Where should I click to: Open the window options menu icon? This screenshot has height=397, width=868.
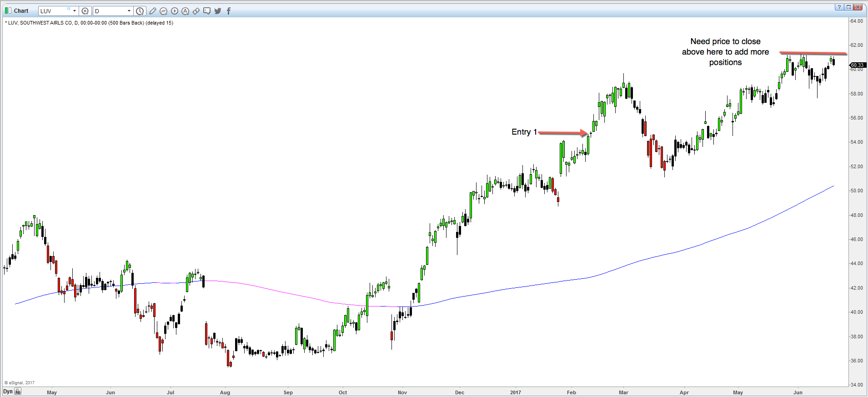click(x=848, y=7)
